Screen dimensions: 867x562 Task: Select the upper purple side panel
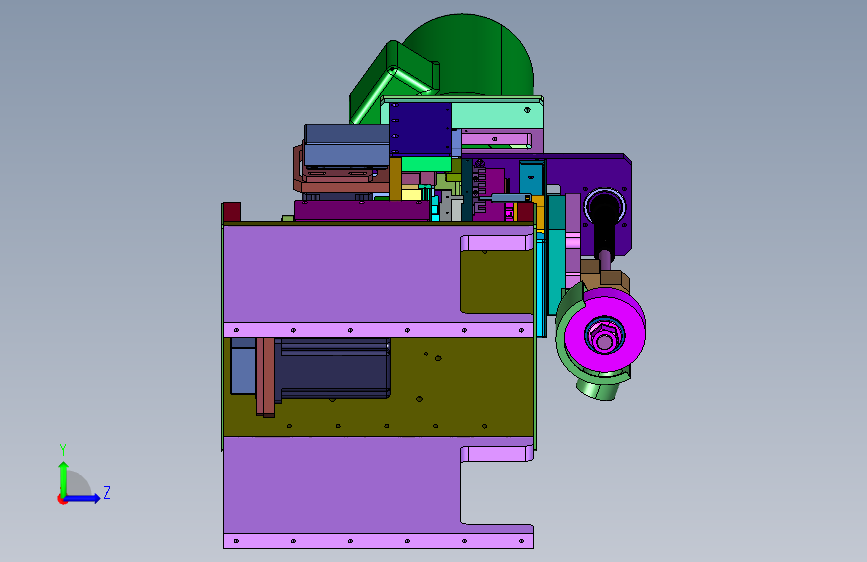click(343, 274)
